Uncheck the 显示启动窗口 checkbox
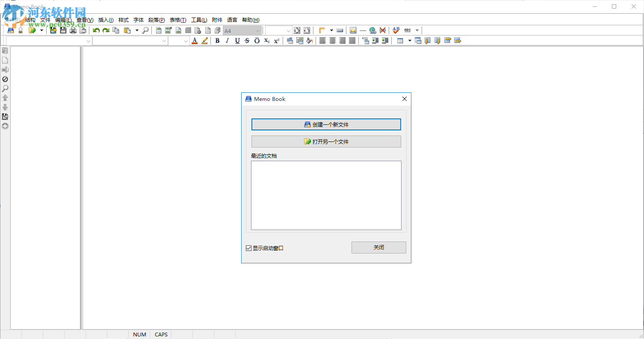644x339 pixels. pos(248,248)
